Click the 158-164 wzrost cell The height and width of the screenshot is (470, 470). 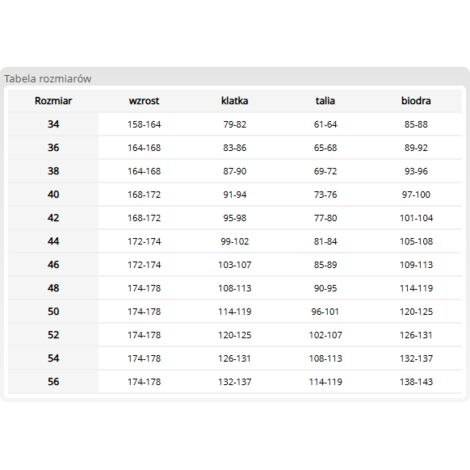[x=144, y=124]
